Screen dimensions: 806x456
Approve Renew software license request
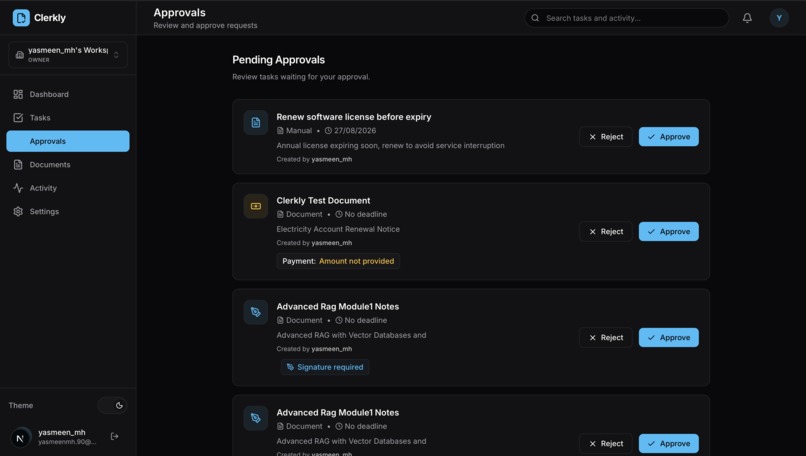click(668, 137)
